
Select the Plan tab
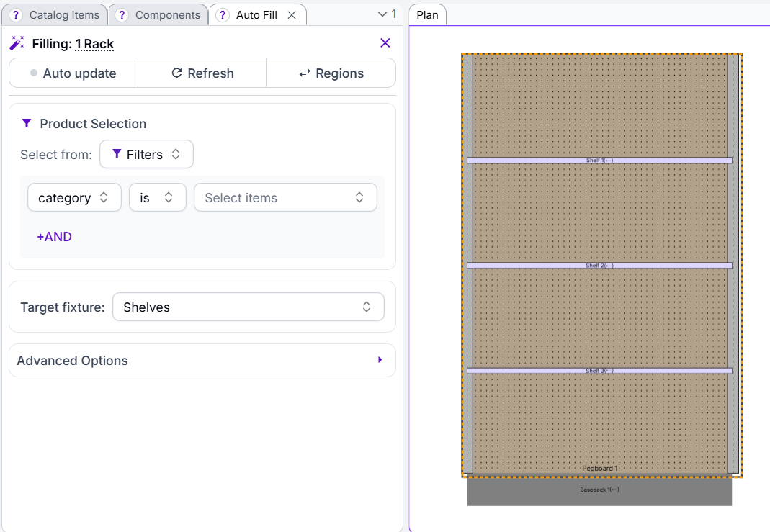(427, 15)
